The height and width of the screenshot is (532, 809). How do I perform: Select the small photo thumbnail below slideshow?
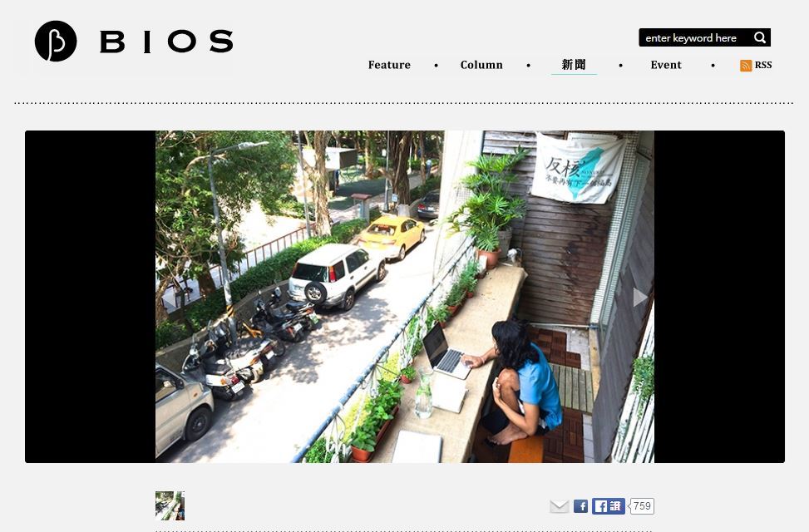click(x=170, y=505)
